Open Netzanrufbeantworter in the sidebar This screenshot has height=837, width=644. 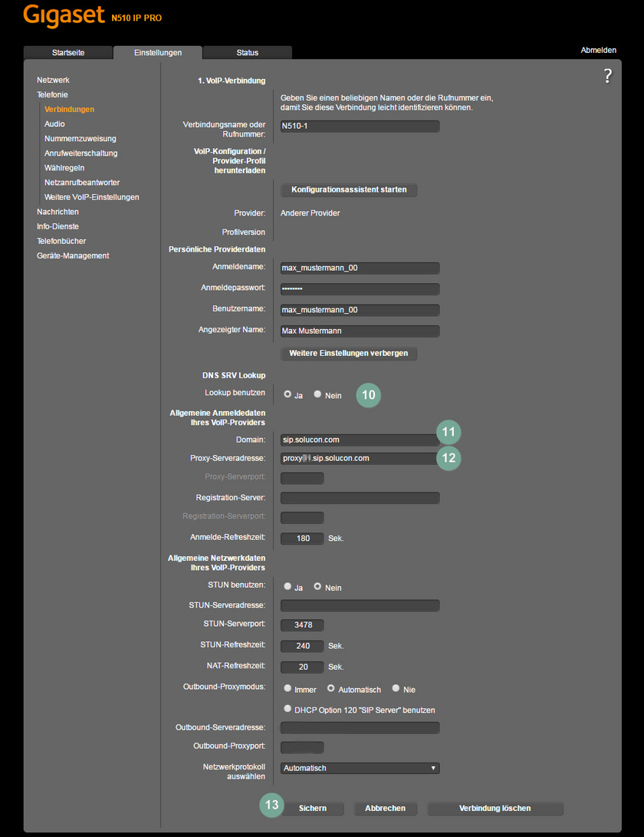pyautogui.click(x=82, y=183)
